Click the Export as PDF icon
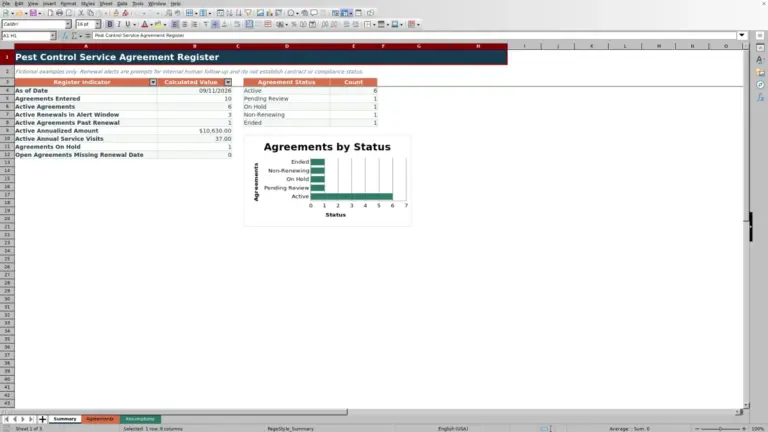 50,13
